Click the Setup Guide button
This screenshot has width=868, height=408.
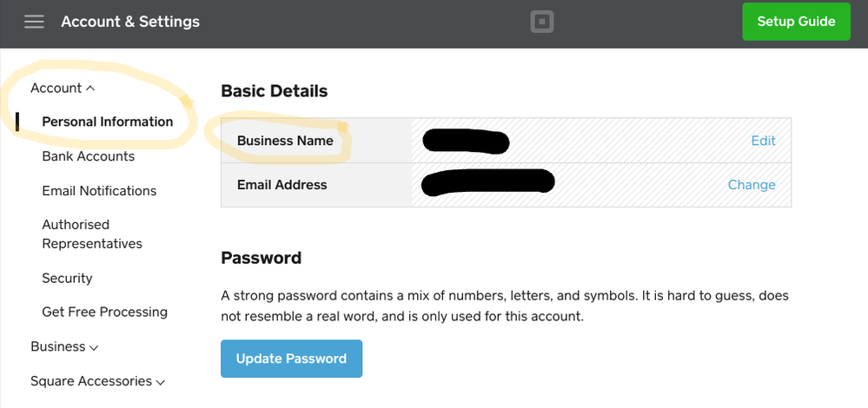pos(796,22)
